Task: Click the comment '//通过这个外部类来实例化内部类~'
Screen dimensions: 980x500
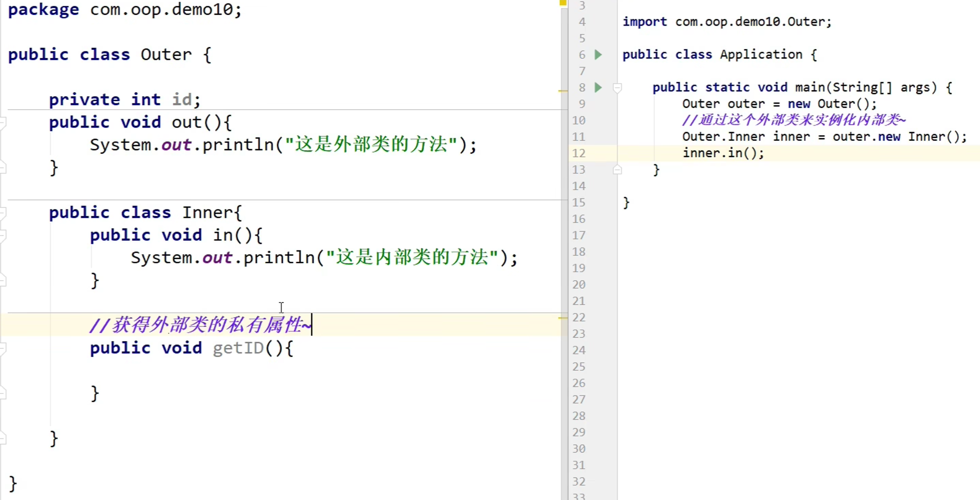Action: (x=794, y=120)
